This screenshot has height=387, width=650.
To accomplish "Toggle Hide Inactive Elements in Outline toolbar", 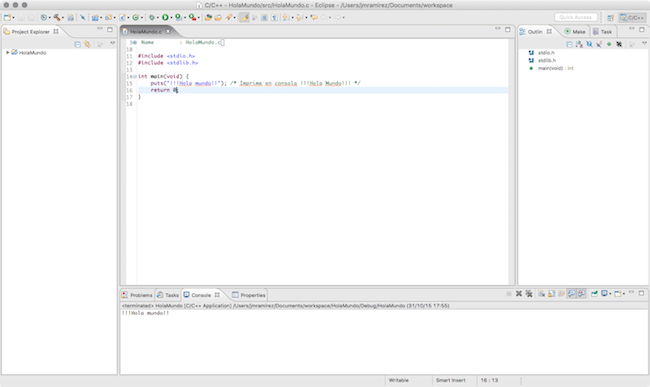I will point(619,44).
